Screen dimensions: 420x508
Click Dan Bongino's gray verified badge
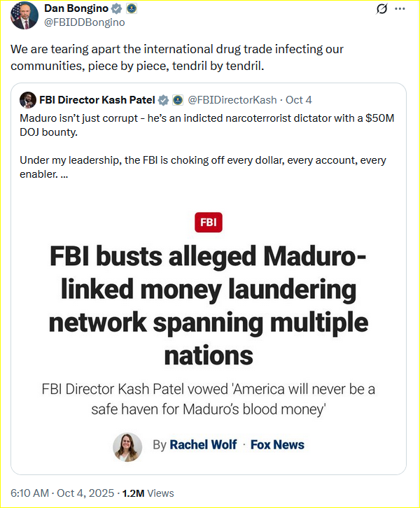click(118, 8)
